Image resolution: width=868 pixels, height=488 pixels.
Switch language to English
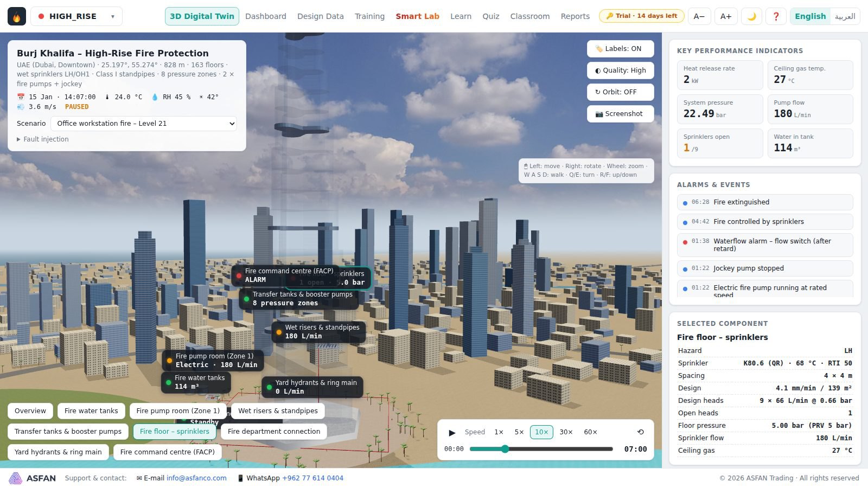[810, 16]
